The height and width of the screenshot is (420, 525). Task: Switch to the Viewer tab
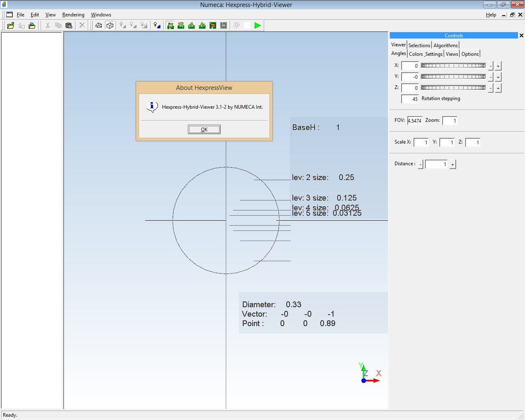pos(398,45)
